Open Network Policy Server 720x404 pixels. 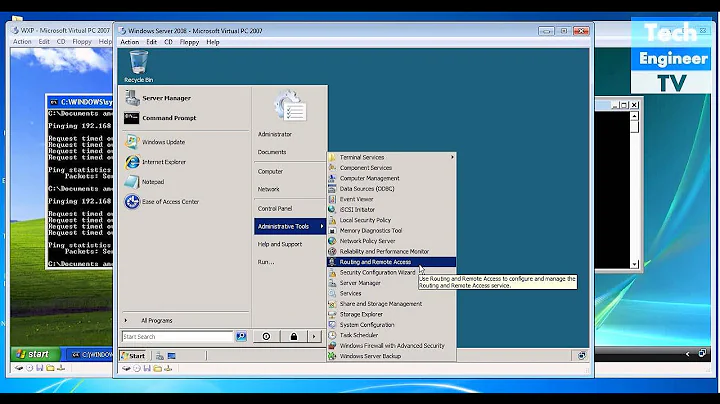click(x=392, y=241)
